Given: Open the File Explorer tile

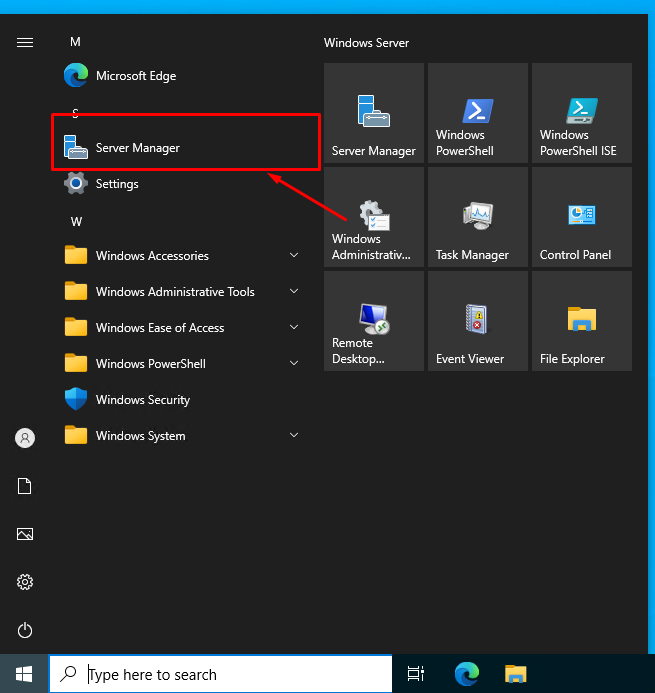Looking at the screenshot, I should [581, 322].
